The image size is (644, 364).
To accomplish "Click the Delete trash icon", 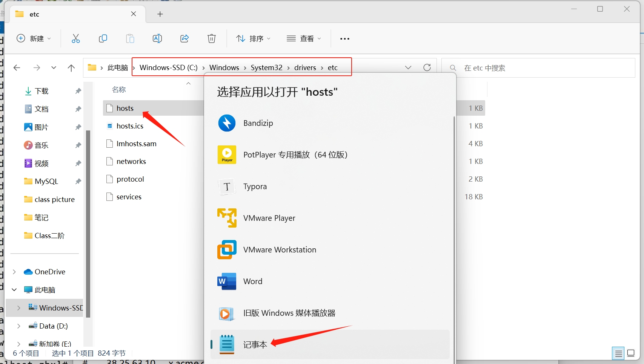I will (x=212, y=38).
